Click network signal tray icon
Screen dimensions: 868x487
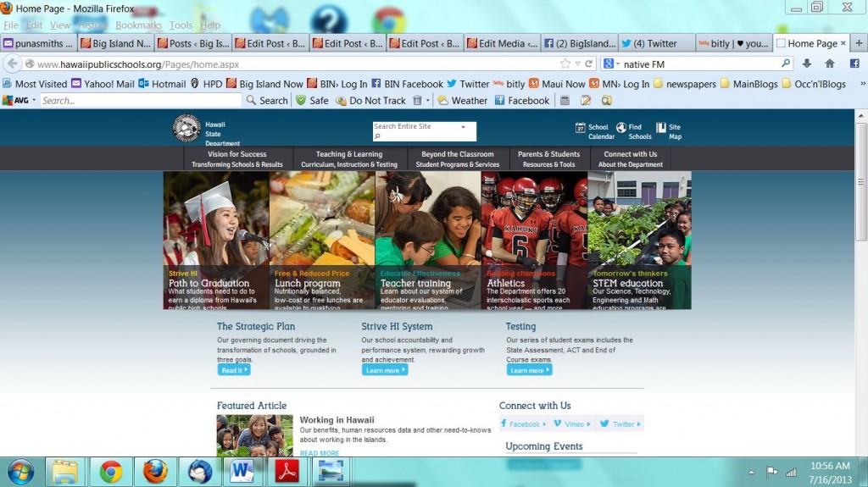pyautogui.click(x=792, y=472)
